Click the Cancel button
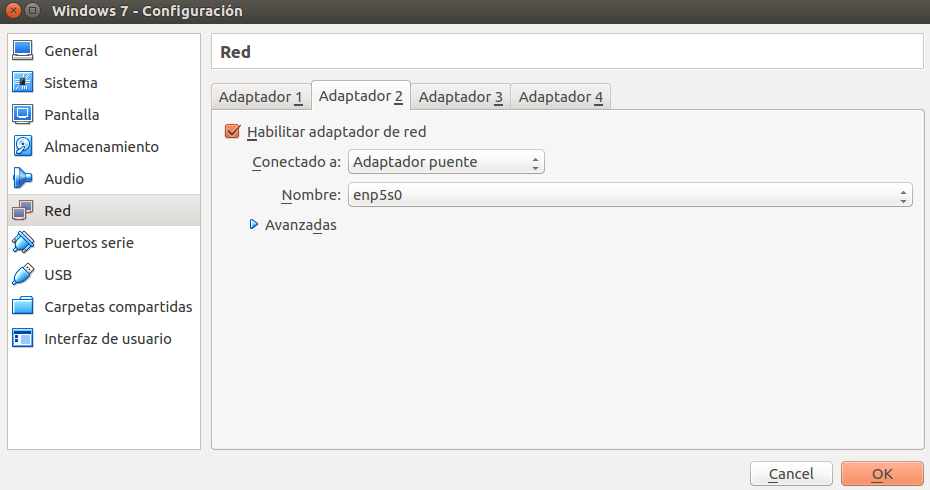This screenshot has width=930, height=490. [x=791, y=474]
